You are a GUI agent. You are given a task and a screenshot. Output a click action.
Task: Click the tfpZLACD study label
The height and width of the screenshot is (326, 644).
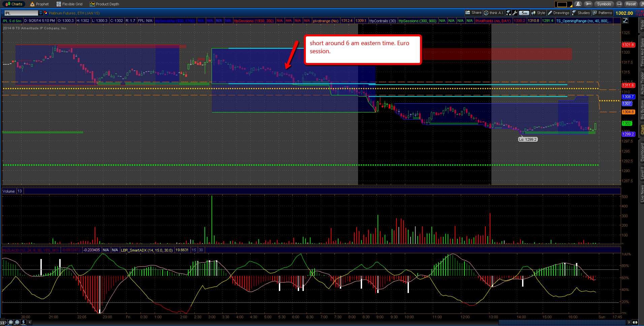click(x=31, y=250)
